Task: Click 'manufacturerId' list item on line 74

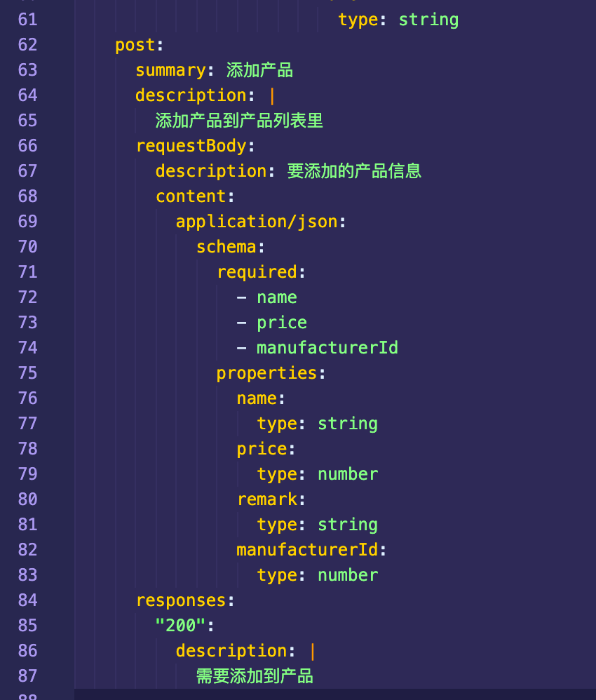Action: pyautogui.click(x=327, y=348)
